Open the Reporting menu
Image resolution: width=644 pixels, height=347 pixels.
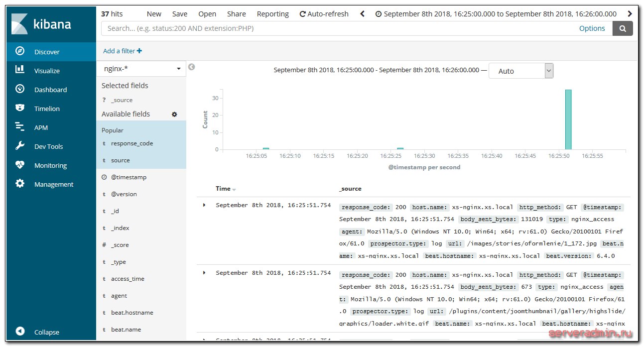(x=273, y=14)
